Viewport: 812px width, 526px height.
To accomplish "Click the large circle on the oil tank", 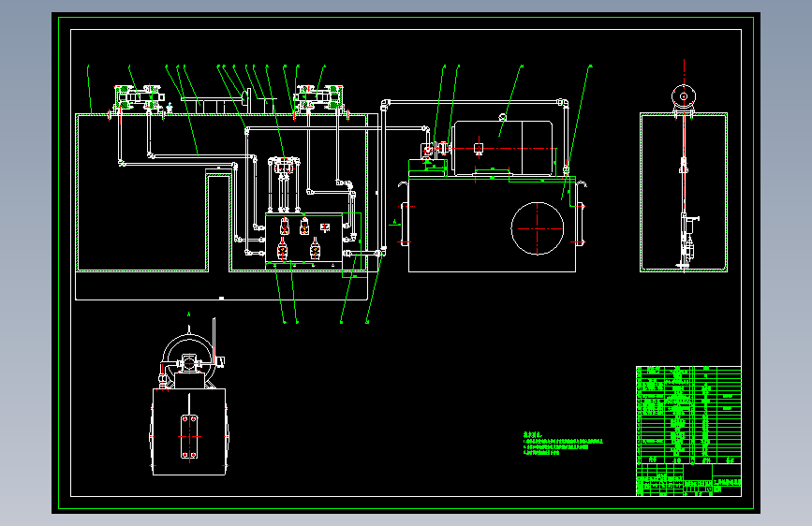I will click(537, 228).
